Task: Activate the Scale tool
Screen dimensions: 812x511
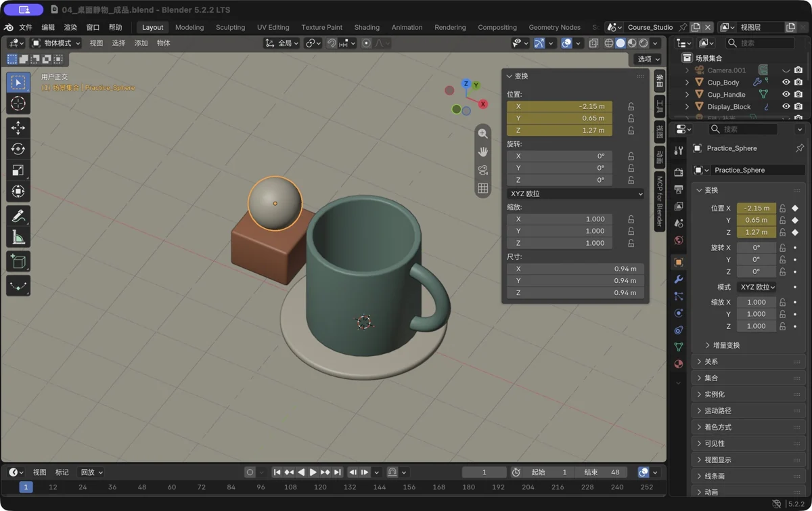Action: click(18, 171)
